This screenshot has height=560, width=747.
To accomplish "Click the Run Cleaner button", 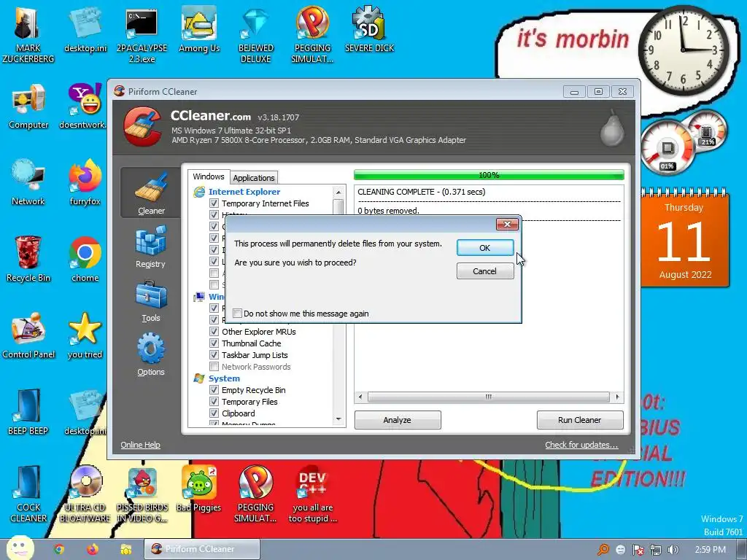I will pos(580,420).
